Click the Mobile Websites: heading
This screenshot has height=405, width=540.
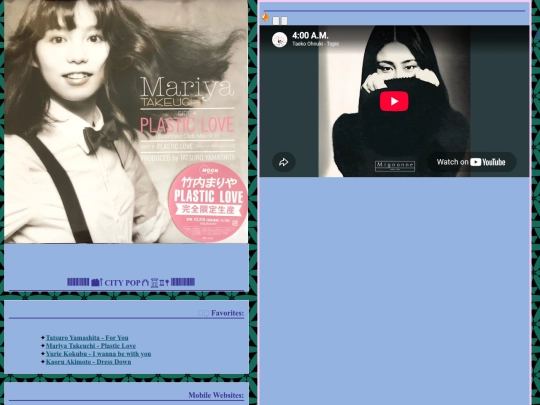216,395
